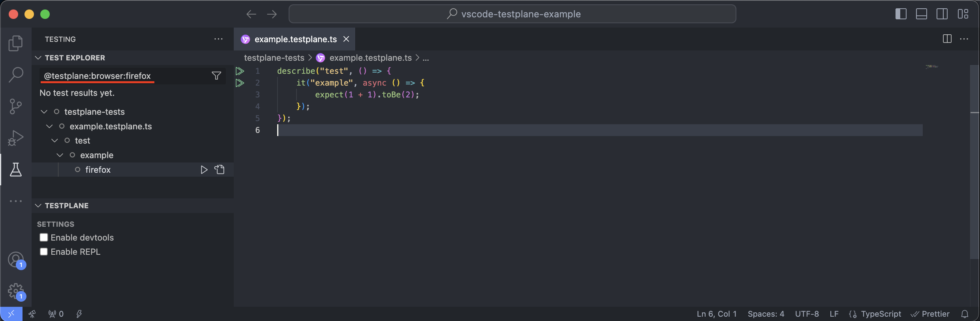Screen dimensions: 980x321
Task: Open file for the firefox test item
Action: click(x=220, y=170)
